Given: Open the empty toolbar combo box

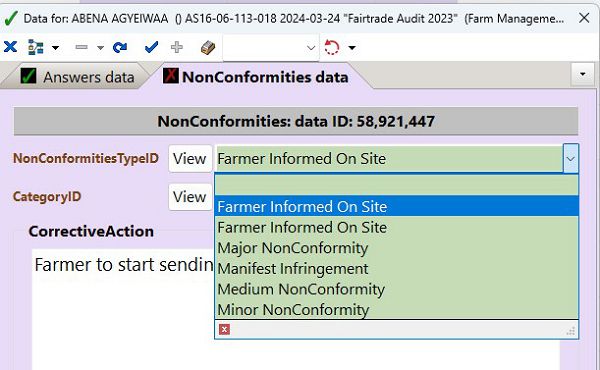Looking at the screenshot, I should (271, 48).
